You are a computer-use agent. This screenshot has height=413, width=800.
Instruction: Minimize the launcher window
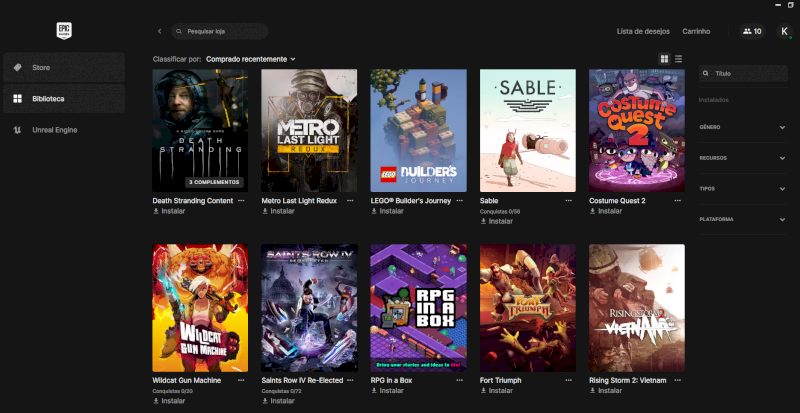pyautogui.click(x=778, y=5)
